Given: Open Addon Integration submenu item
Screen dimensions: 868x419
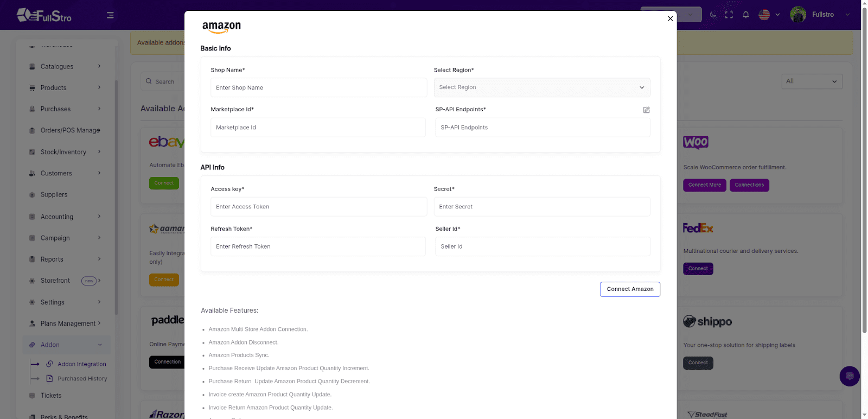Looking at the screenshot, I should (82, 364).
